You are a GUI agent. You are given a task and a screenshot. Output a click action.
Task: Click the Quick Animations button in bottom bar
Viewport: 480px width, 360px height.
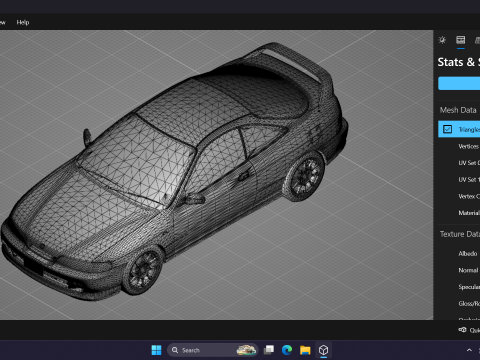coord(469,330)
